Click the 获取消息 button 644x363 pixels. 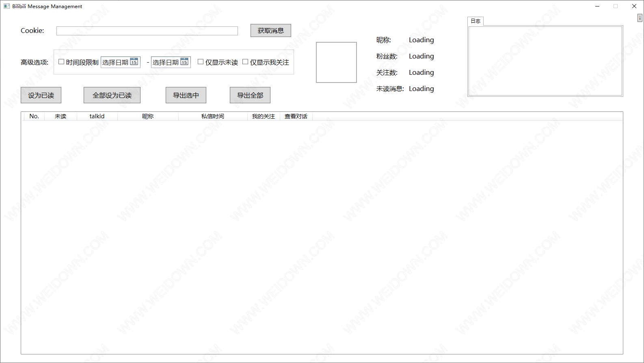(x=271, y=30)
